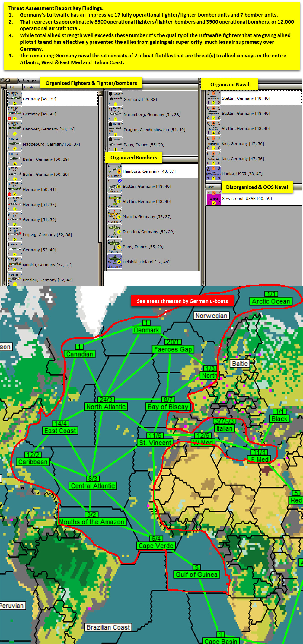Click the Peruvian sea area label
Image resolution: width=303 pixels, height=644 pixels.
13,605
